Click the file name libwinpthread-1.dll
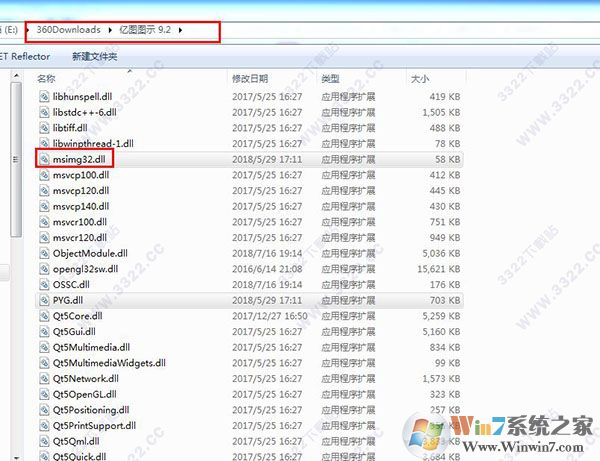The width and height of the screenshot is (600, 461). (93, 143)
